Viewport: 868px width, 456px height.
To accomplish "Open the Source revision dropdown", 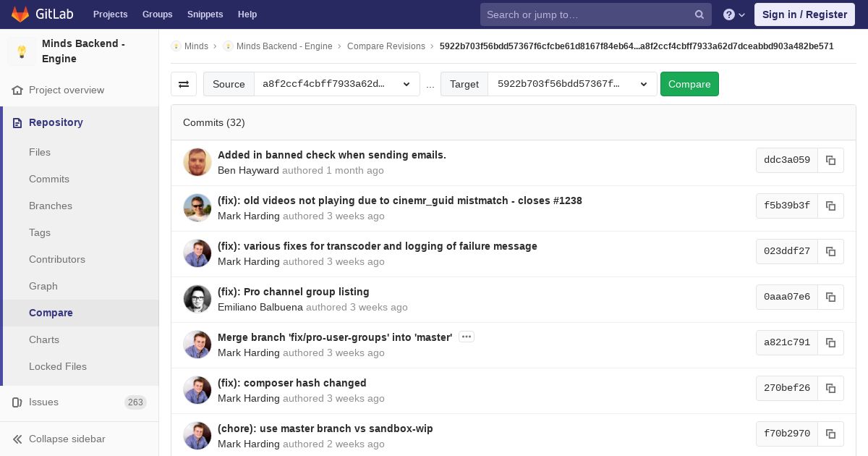I will click(x=337, y=84).
